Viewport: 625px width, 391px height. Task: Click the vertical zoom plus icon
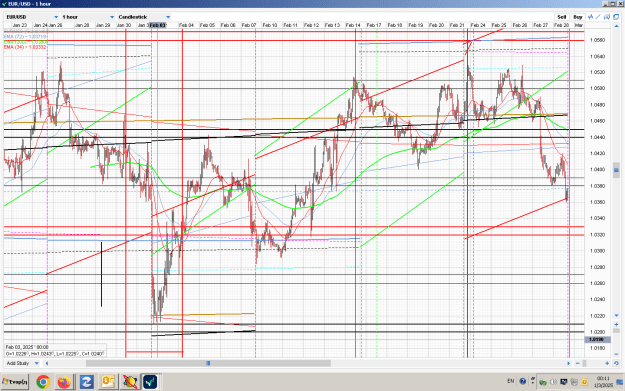coord(616,324)
